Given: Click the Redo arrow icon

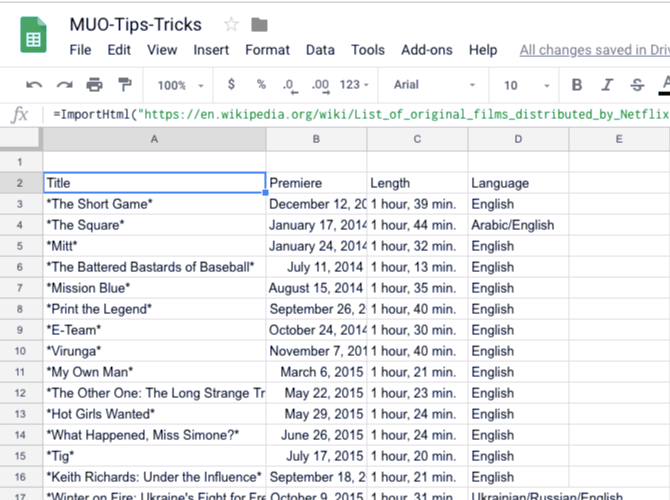Looking at the screenshot, I should (65, 85).
